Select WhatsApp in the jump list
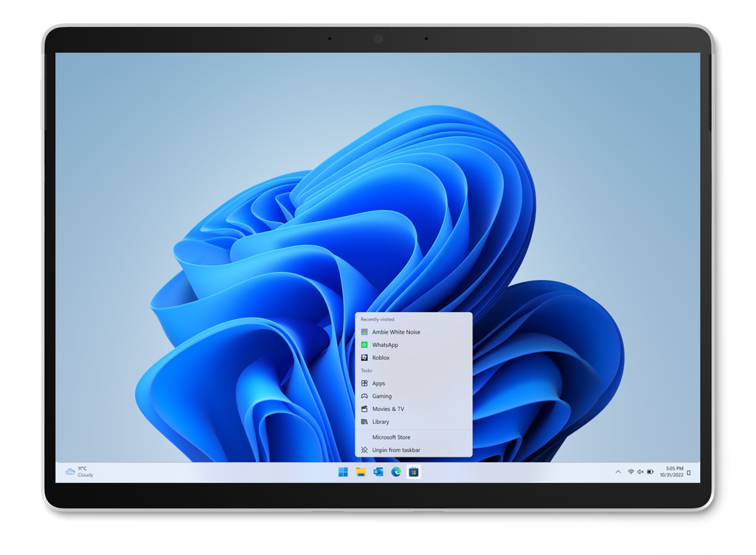 [385, 345]
